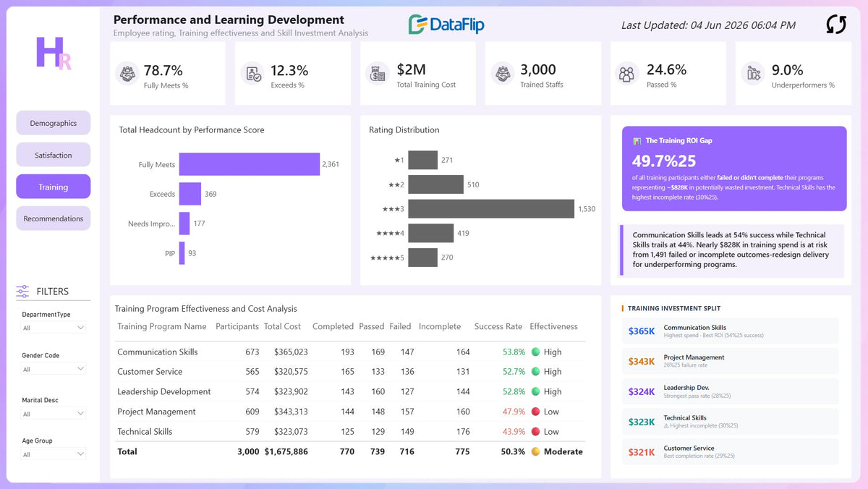Click the $343,313 cost cell
The image size is (868, 489).
tap(291, 412)
